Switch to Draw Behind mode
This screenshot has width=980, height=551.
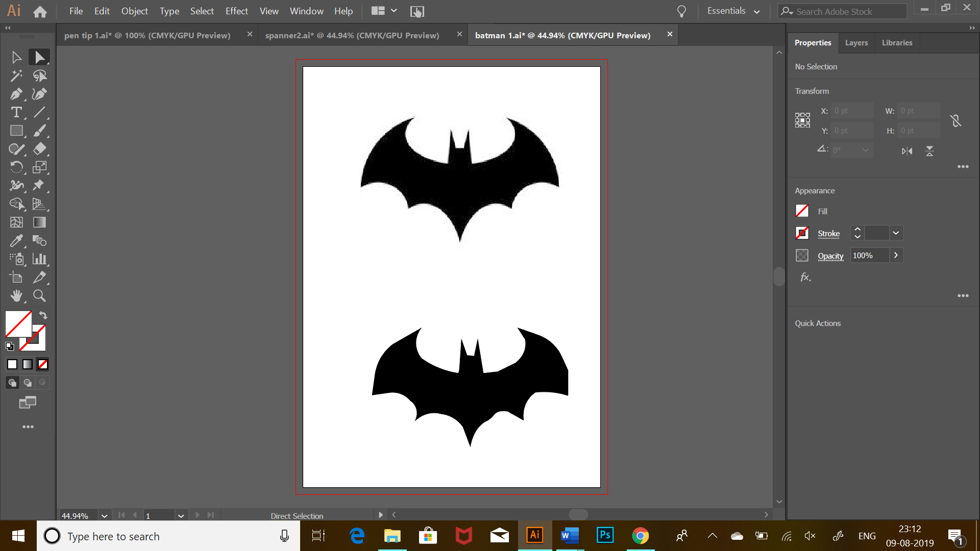pos(28,383)
